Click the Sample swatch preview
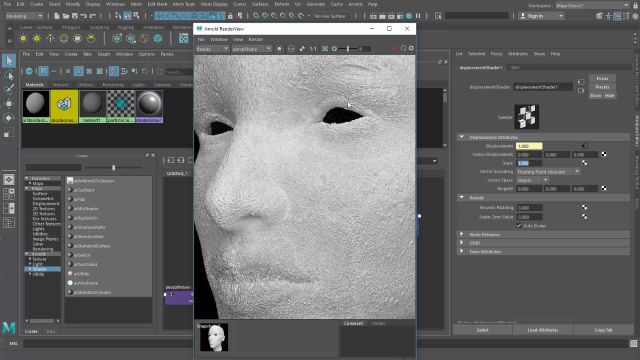The width and height of the screenshot is (640, 360). coord(527,117)
